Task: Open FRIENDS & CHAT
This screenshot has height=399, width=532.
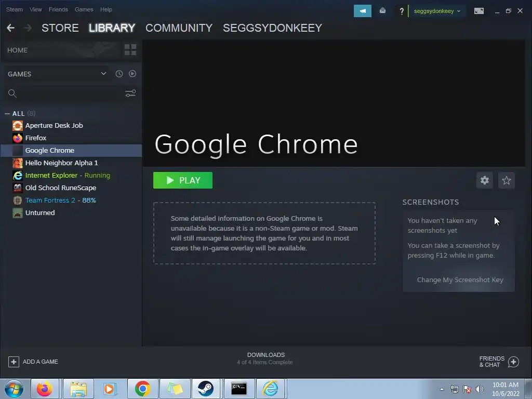Action: (499, 362)
